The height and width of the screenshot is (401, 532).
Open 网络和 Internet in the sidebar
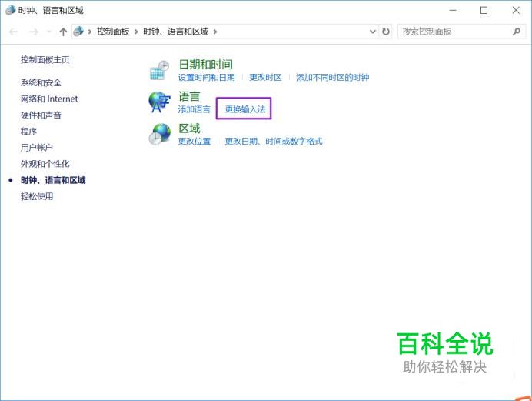point(49,99)
